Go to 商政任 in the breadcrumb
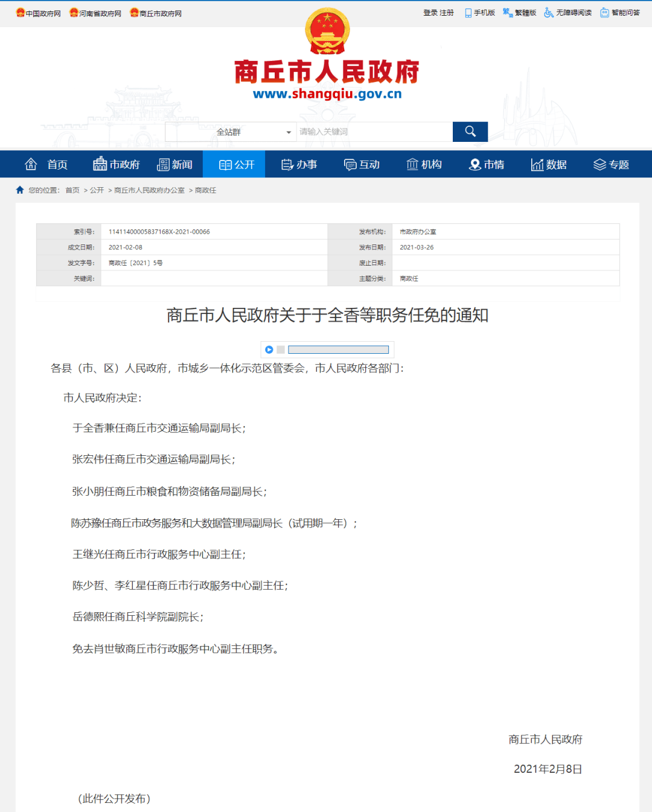 click(x=205, y=190)
